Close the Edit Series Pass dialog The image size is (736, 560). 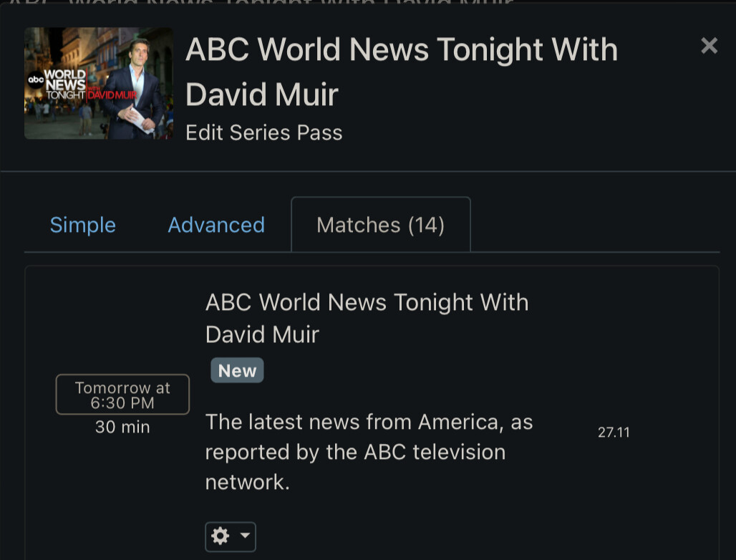(709, 46)
